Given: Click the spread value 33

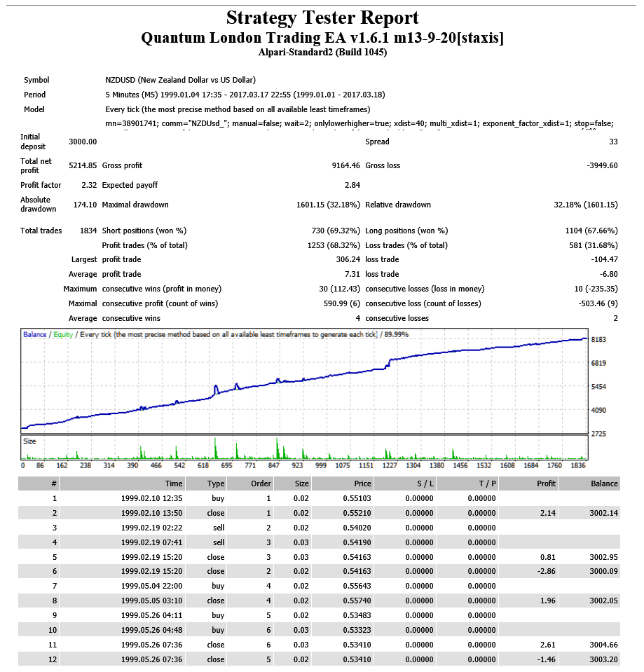Looking at the screenshot, I should 613,142.
